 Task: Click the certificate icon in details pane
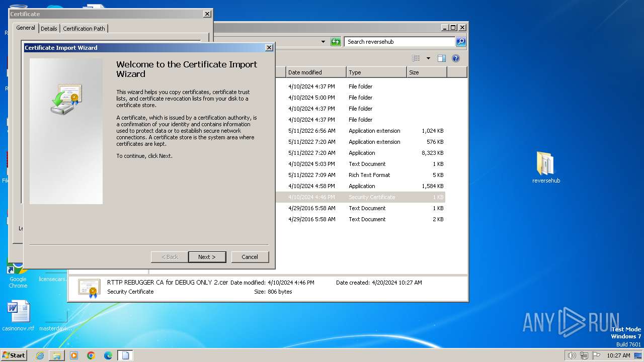tap(89, 288)
